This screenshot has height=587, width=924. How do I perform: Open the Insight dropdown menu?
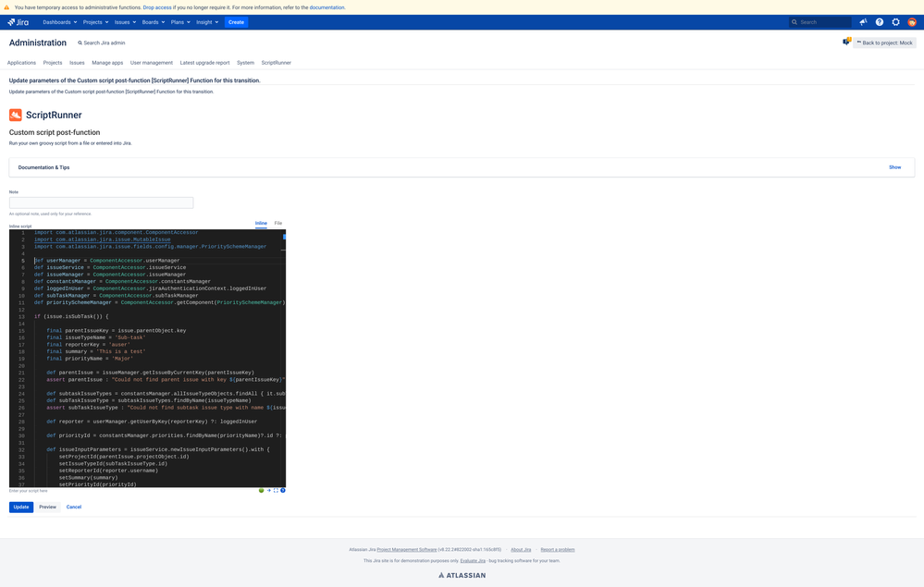click(x=207, y=22)
